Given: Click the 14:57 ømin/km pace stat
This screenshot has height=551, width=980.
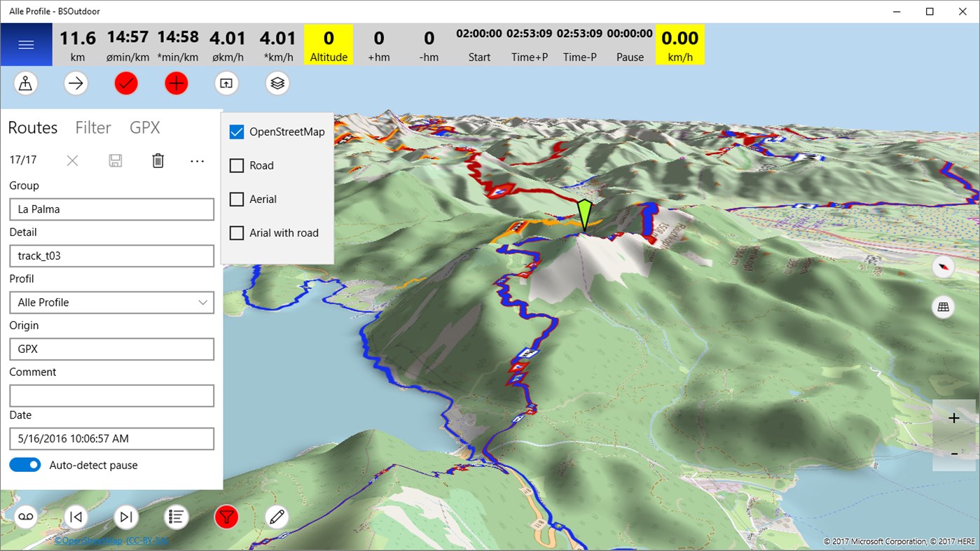Looking at the screenshot, I should (127, 45).
